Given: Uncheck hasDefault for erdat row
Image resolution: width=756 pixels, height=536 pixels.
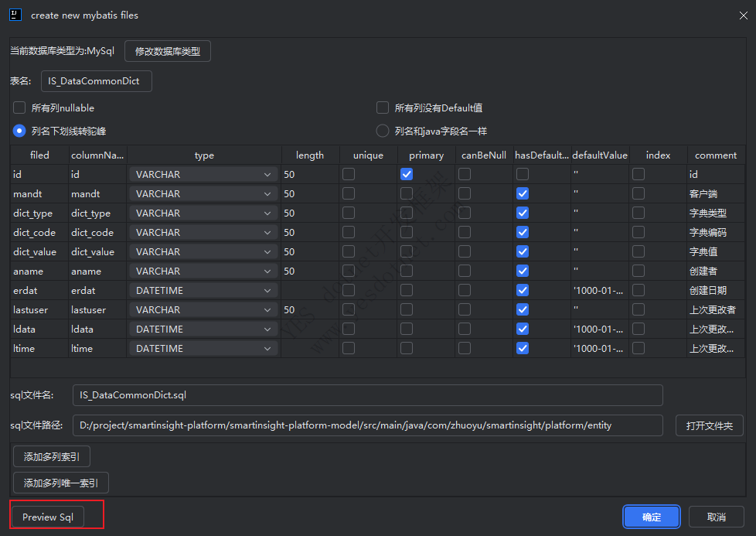Looking at the screenshot, I should coord(523,290).
